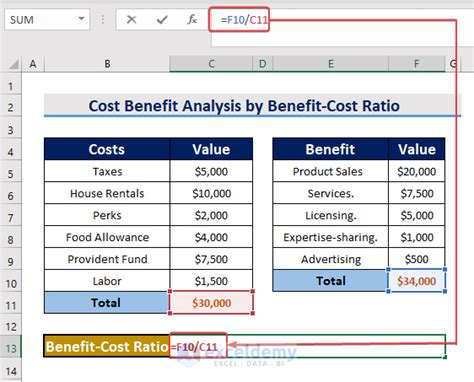Image resolution: width=474 pixels, height=382 pixels.
Task: Select the Food Allowance cell
Action: pos(107,237)
